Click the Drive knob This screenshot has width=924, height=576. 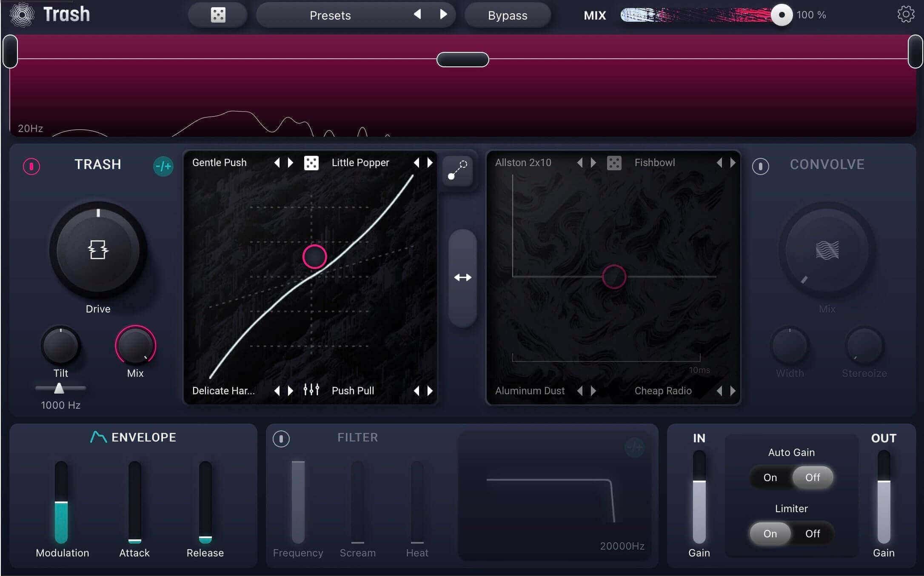click(98, 250)
